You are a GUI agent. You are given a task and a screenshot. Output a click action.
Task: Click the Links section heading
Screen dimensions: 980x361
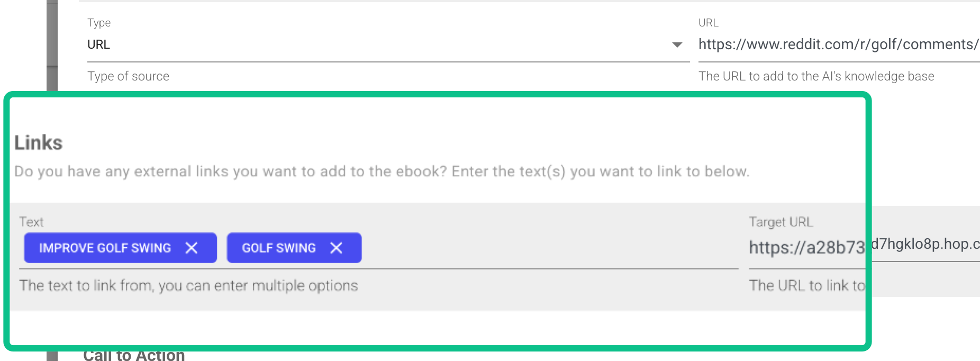point(38,143)
